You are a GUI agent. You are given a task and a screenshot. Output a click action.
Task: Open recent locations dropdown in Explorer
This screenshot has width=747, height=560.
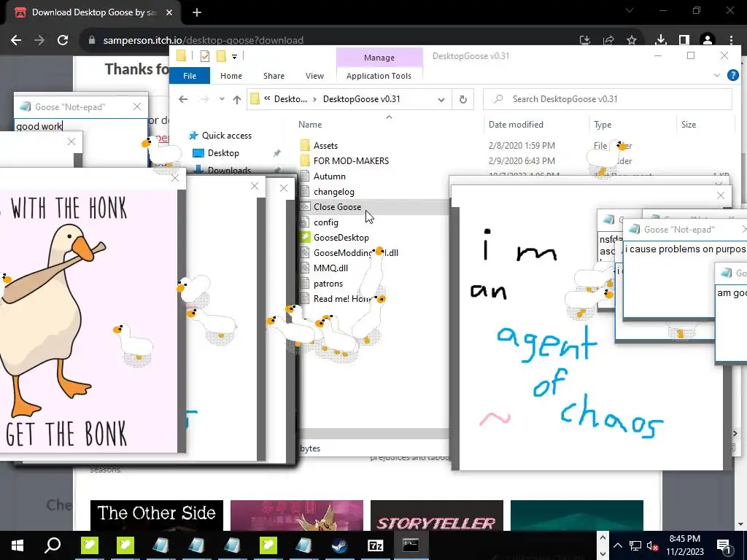[222, 99]
